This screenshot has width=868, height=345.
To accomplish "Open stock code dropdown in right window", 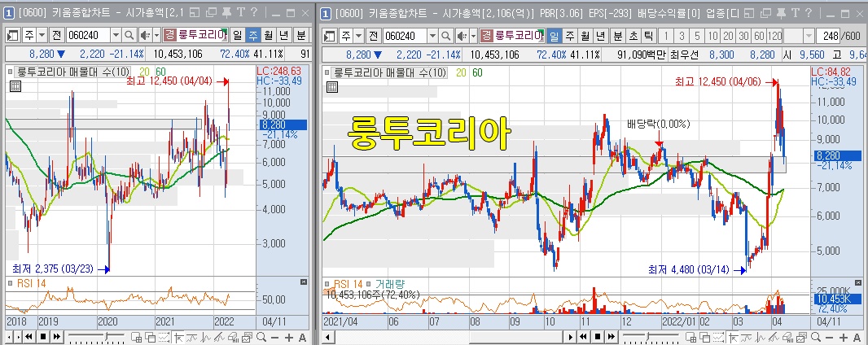I will [x=433, y=36].
